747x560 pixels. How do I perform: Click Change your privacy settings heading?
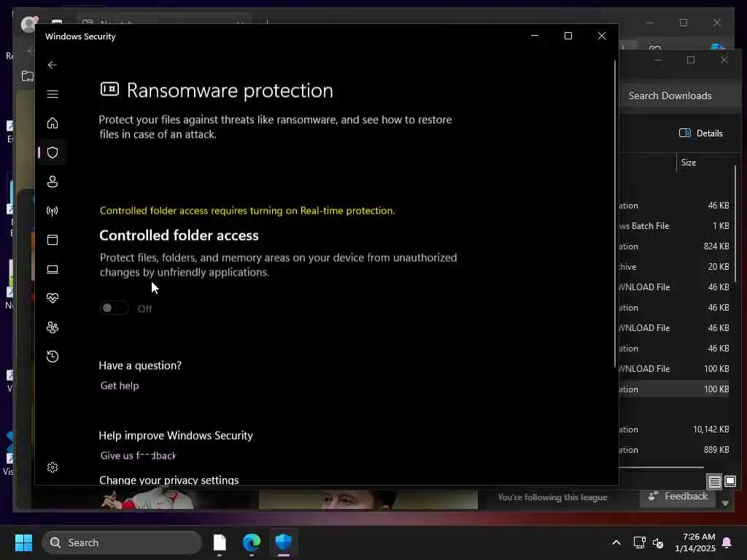169,480
